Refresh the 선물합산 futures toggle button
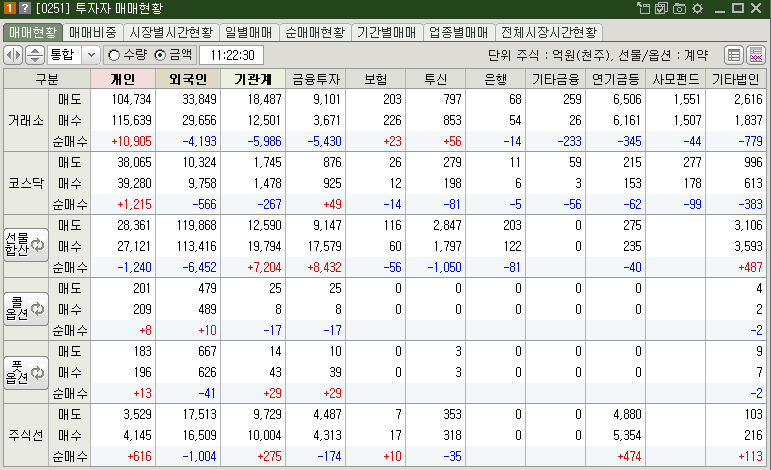The height and width of the screenshot is (470, 771). click(26, 244)
